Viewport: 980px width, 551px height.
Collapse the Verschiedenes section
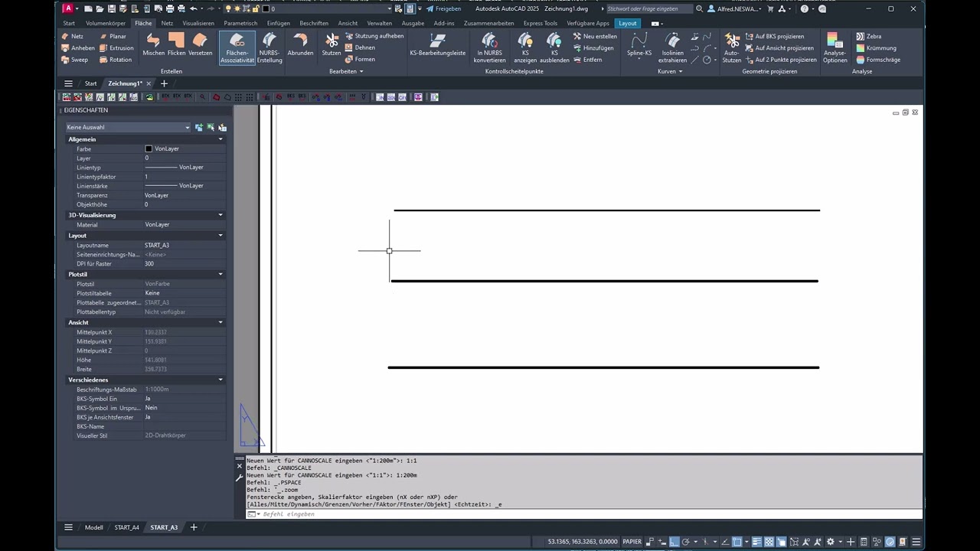coord(220,380)
